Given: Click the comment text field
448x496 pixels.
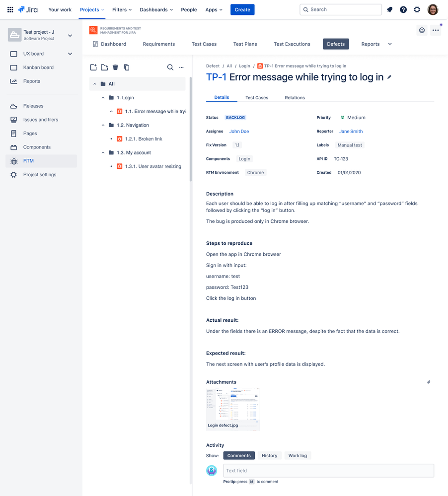Looking at the screenshot, I should [x=328, y=470].
